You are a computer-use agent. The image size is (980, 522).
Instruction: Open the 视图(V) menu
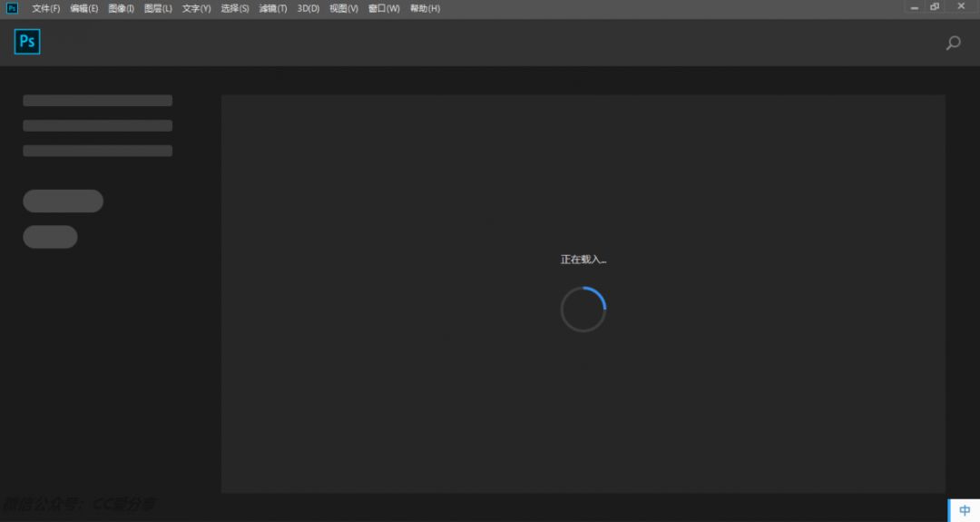point(344,9)
